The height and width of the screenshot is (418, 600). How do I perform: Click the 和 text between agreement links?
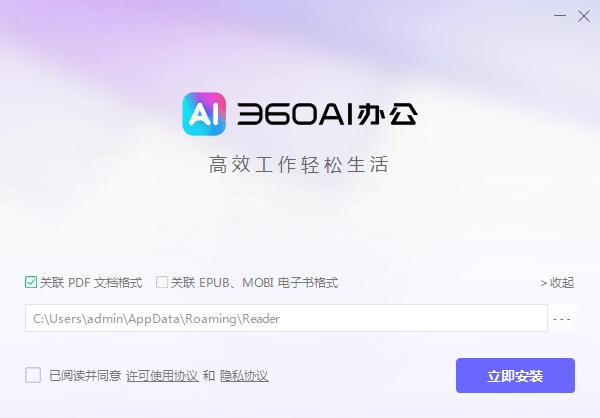(209, 376)
